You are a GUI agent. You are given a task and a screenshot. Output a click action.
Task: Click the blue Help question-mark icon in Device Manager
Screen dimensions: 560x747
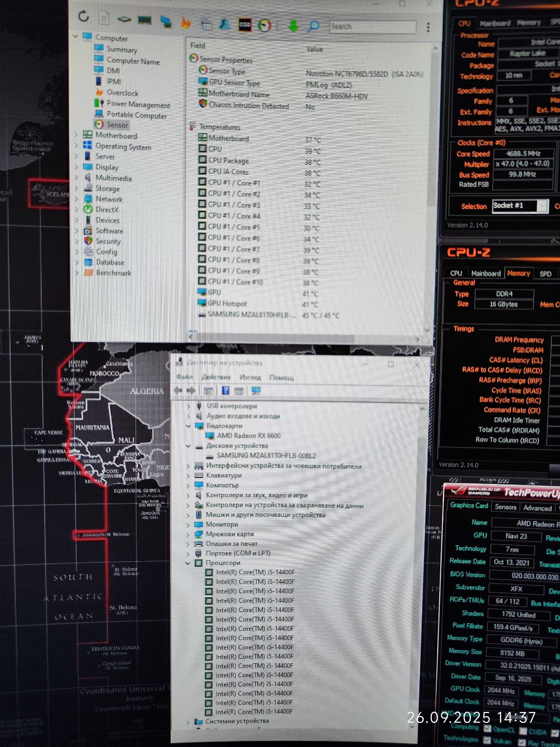pyautogui.click(x=225, y=391)
